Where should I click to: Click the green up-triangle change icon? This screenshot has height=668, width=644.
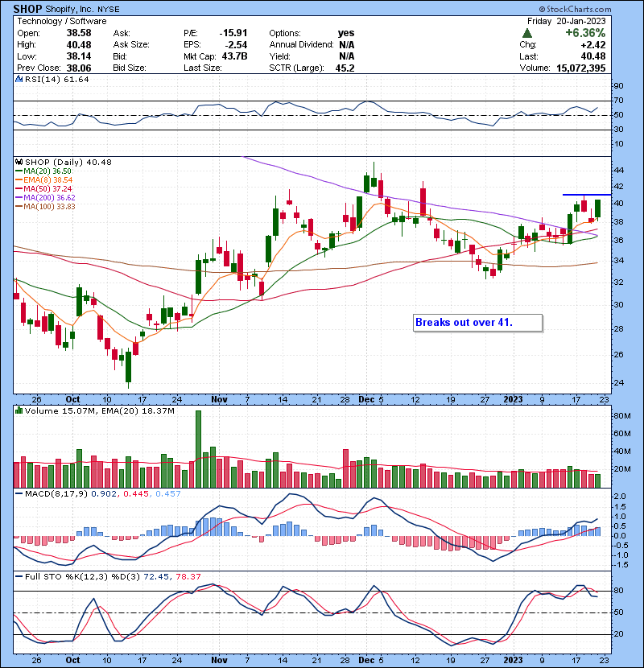tap(527, 33)
